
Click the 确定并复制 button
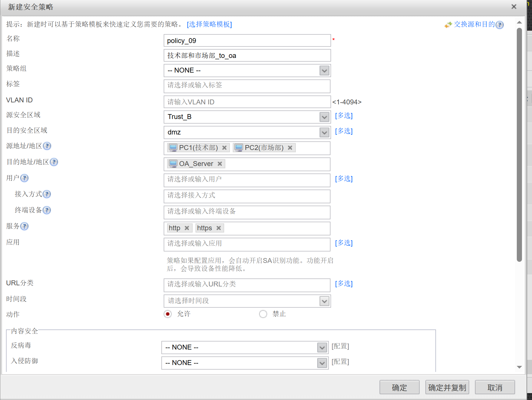click(447, 387)
